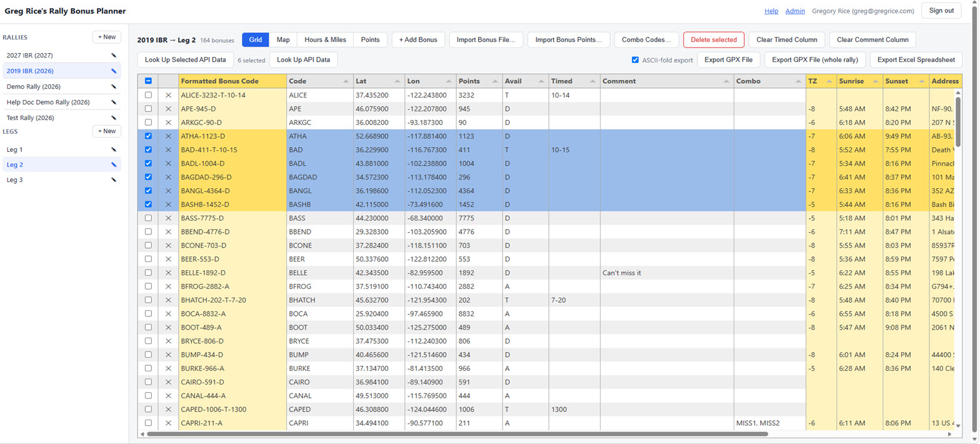This screenshot has height=444, width=980.
Task: Sort by the Code column arrow
Action: pyautogui.click(x=346, y=81)
